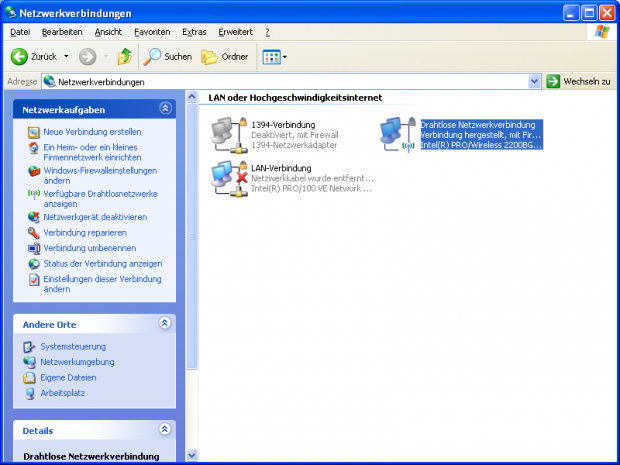620x465 pixels.
Task: Click the Netzwerkgerät deaktivieren icon
Action: point(34,217)
